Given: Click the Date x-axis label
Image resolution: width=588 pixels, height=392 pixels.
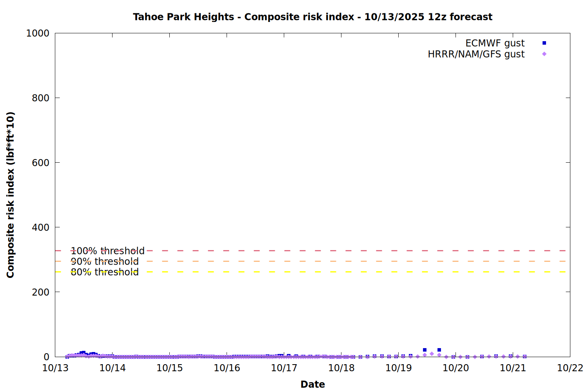Looking at the screenshot, I should coord(312,384).
